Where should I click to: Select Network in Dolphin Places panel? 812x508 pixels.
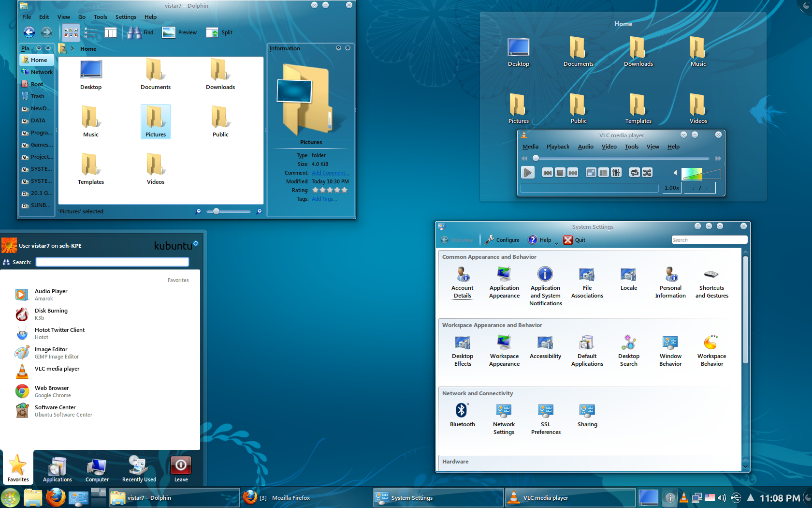[x=37, y=72]
